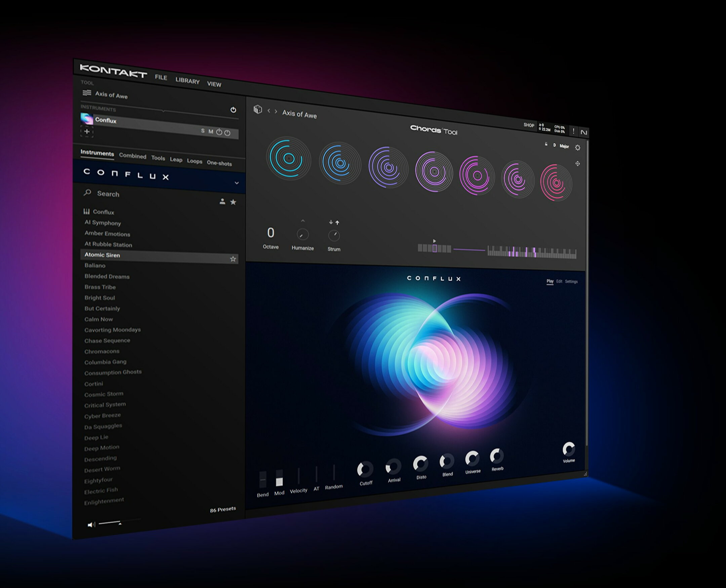This screenshot has width=726, height=588.
Task: Open the VIEW menu
Action: point(214,84)
